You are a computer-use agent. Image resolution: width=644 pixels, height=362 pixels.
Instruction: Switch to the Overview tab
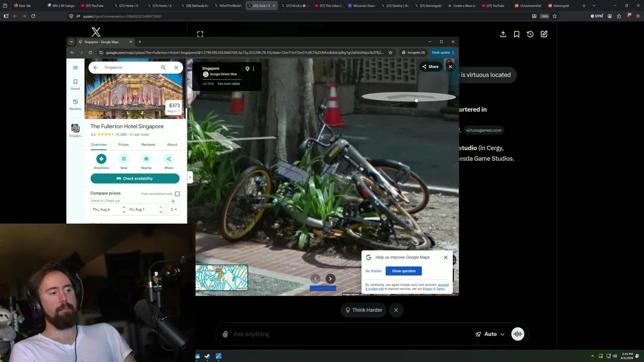pos(99,145)
